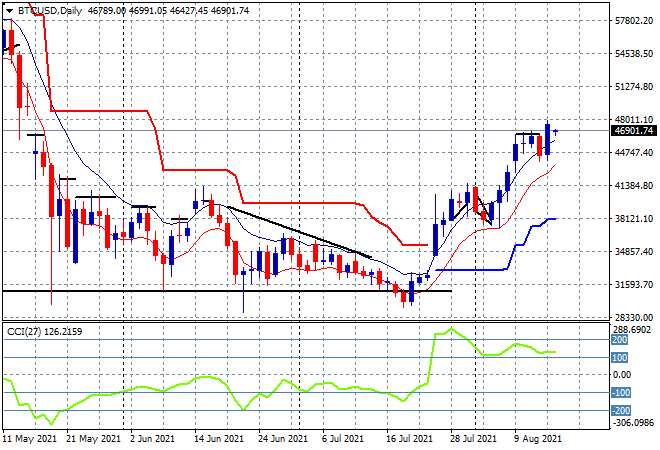This screenshot has width=660, height=450.
Task: Click the 44747.40 price axis label
Action: tap(633, 152)
